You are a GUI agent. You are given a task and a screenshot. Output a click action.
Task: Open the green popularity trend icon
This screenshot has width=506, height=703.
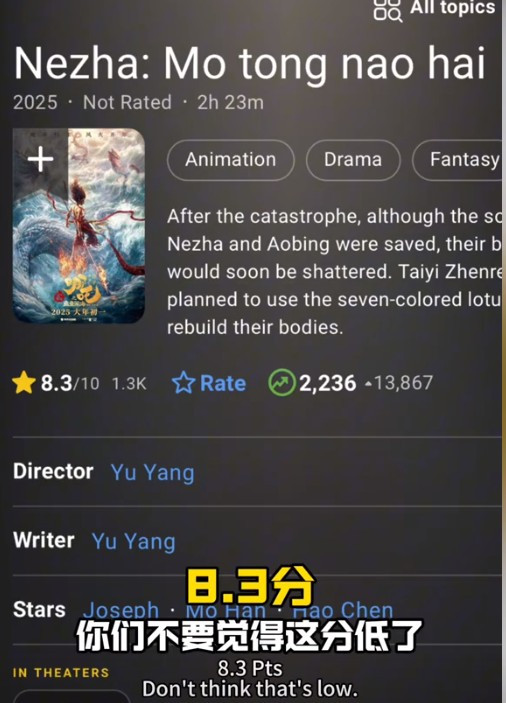coord(282,383)
